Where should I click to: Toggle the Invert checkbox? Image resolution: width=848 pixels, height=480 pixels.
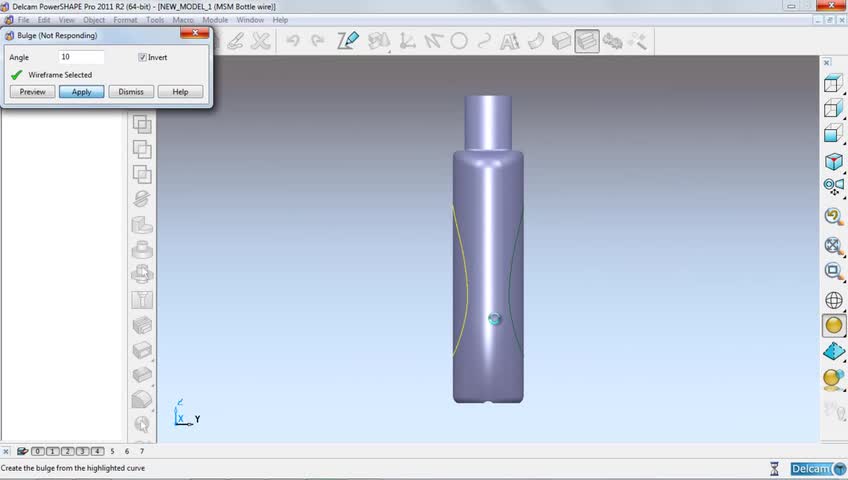[x=142, y=57]
